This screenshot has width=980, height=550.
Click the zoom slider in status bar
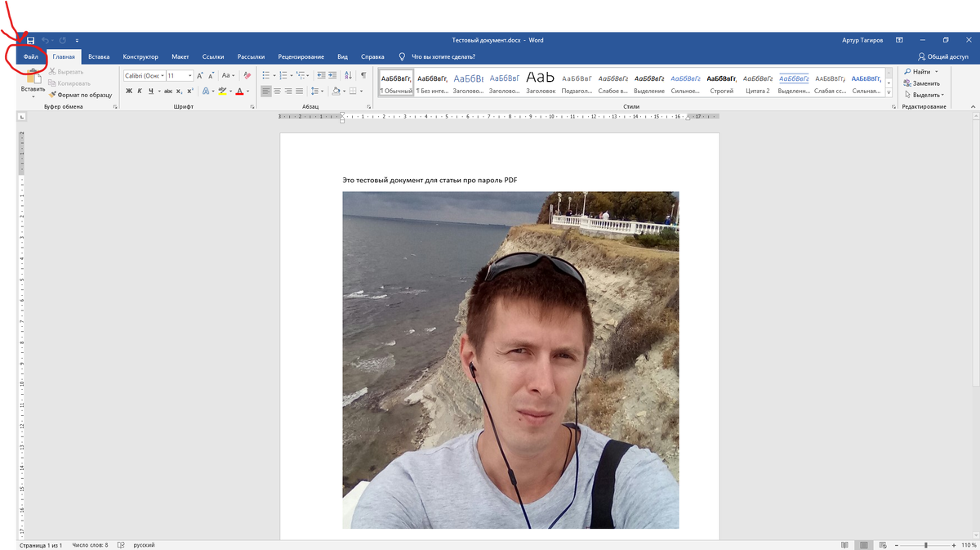point(925,545)
